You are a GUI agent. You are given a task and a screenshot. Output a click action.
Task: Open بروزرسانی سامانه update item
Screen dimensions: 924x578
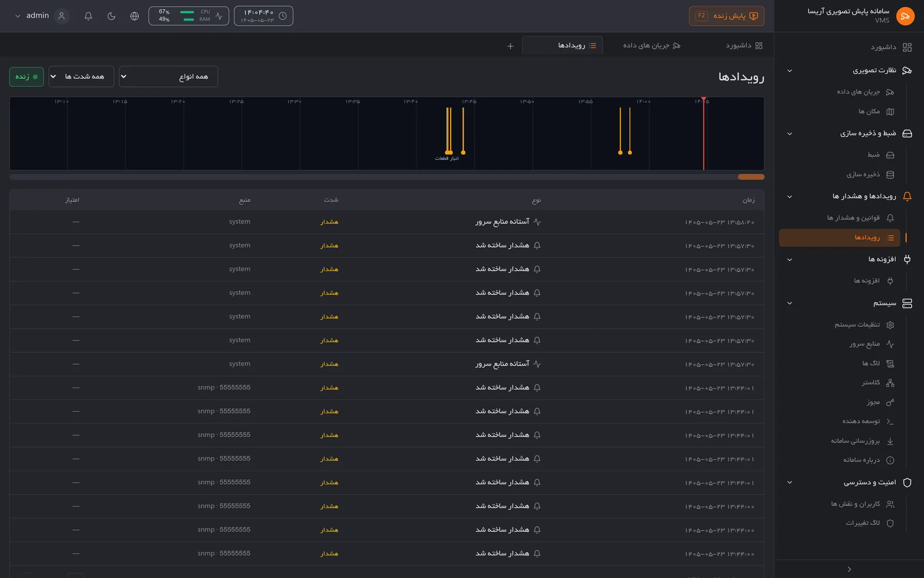862,441
